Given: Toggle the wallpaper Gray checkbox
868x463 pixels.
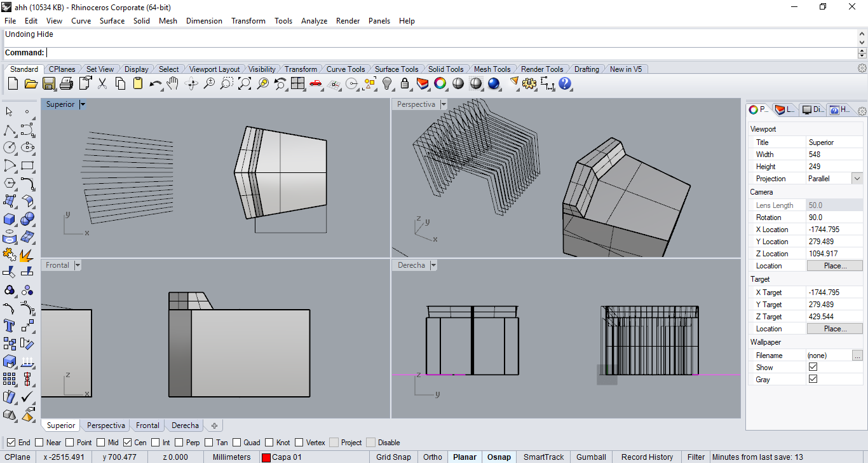Looking at the screenshot, I should [x=813, y=379].
